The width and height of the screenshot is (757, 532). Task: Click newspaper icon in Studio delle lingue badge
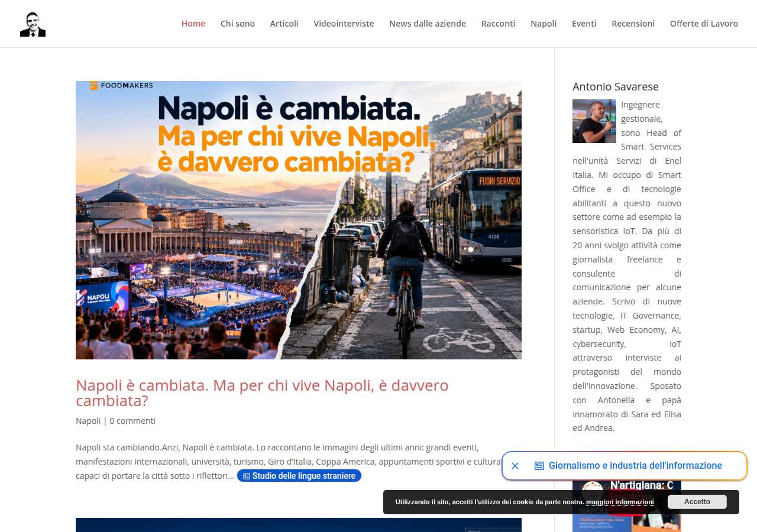tap(247, 476)
